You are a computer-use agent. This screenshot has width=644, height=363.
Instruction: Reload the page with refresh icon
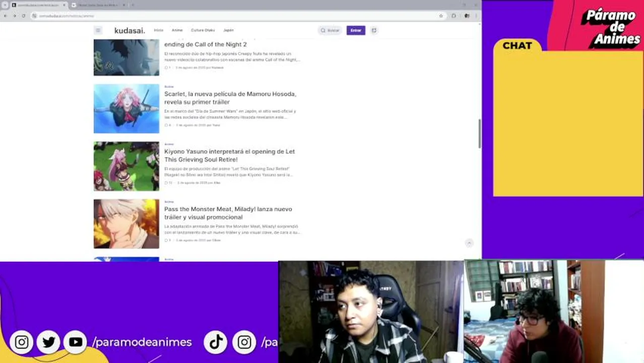pos(23,16)
